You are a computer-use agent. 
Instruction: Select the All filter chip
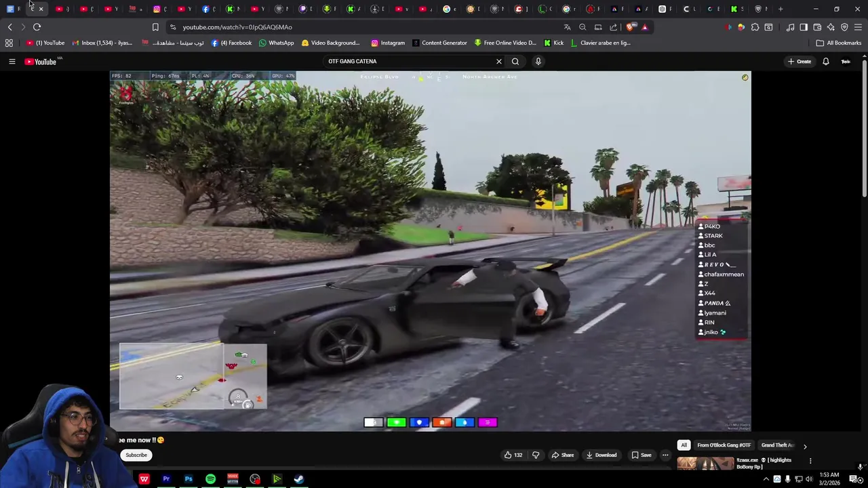pos(684,445)
